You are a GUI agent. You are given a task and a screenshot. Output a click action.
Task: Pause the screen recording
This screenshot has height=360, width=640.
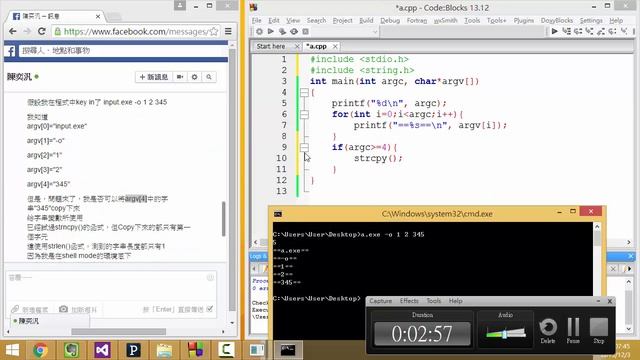573,331
